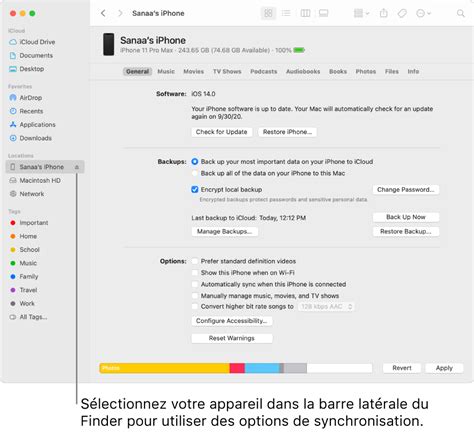Switch to the TV Shows tab

pyautogui.click(x=227, y=71)
